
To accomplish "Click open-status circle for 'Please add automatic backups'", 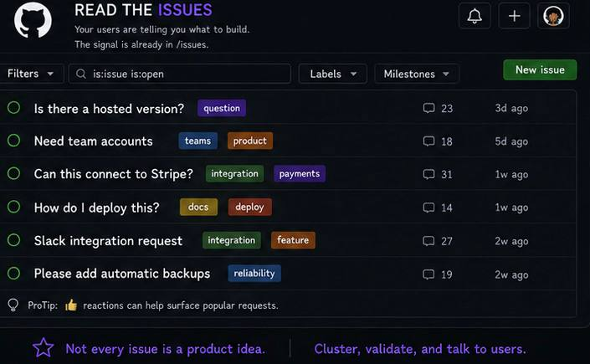I will point(14,274).
